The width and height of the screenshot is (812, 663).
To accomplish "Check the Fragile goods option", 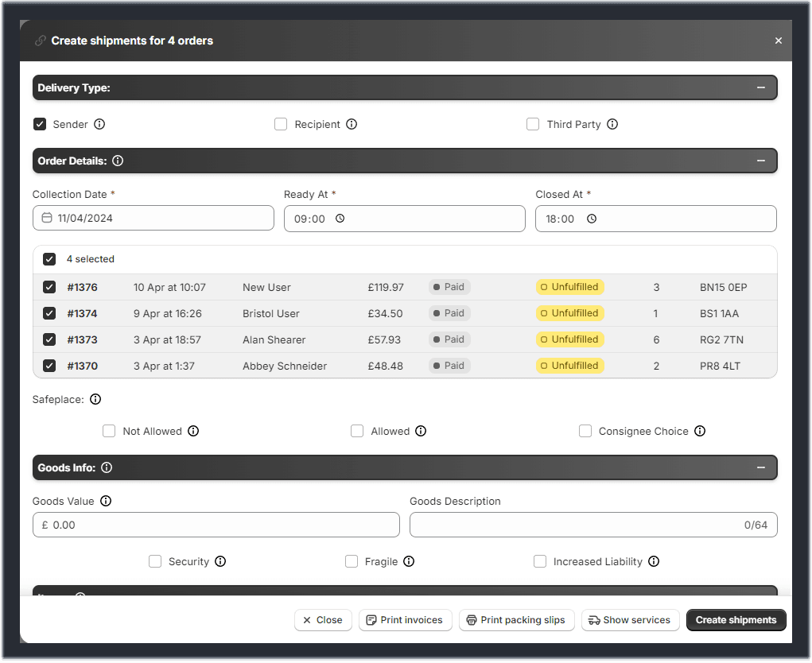I will 352,561.
